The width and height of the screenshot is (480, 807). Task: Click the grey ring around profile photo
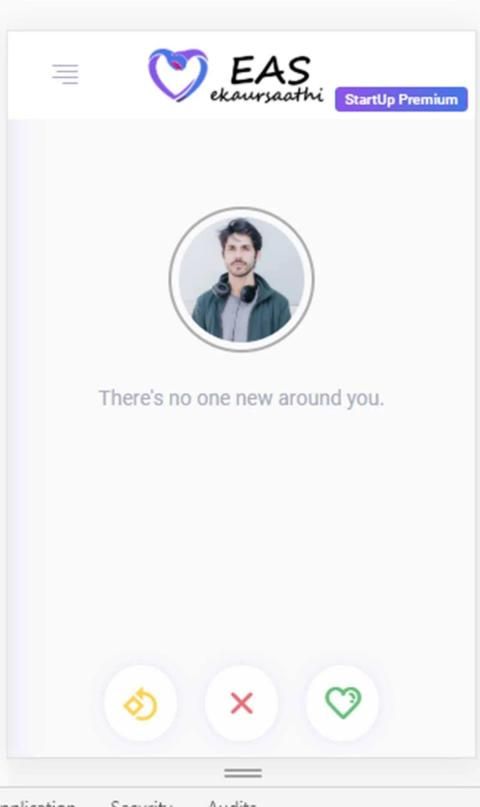click(172, 279)
